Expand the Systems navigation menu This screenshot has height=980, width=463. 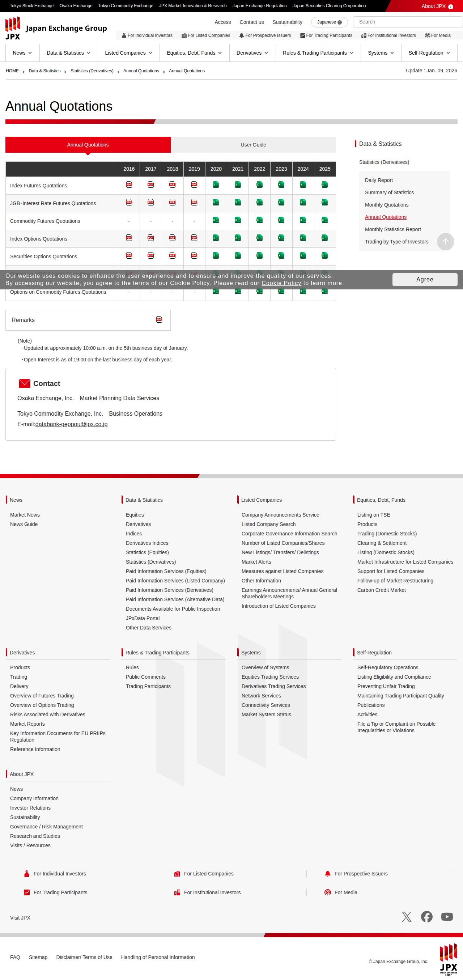tap(381, 53)
